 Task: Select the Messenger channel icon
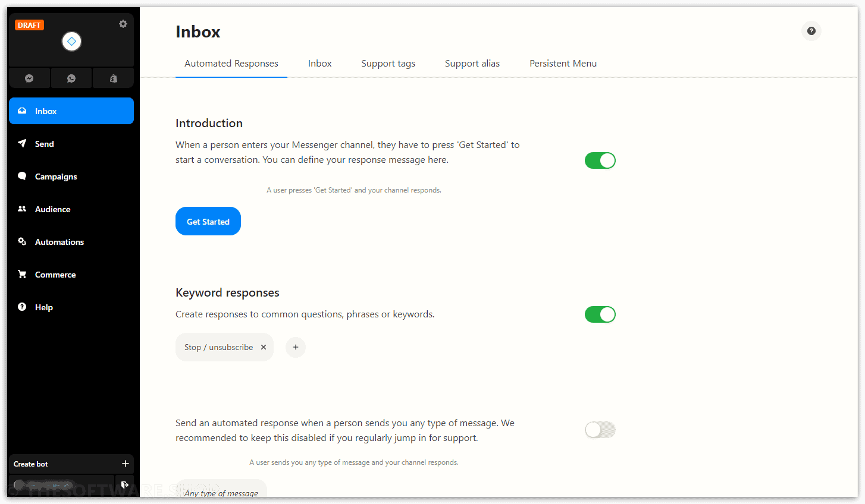[29, 78]
